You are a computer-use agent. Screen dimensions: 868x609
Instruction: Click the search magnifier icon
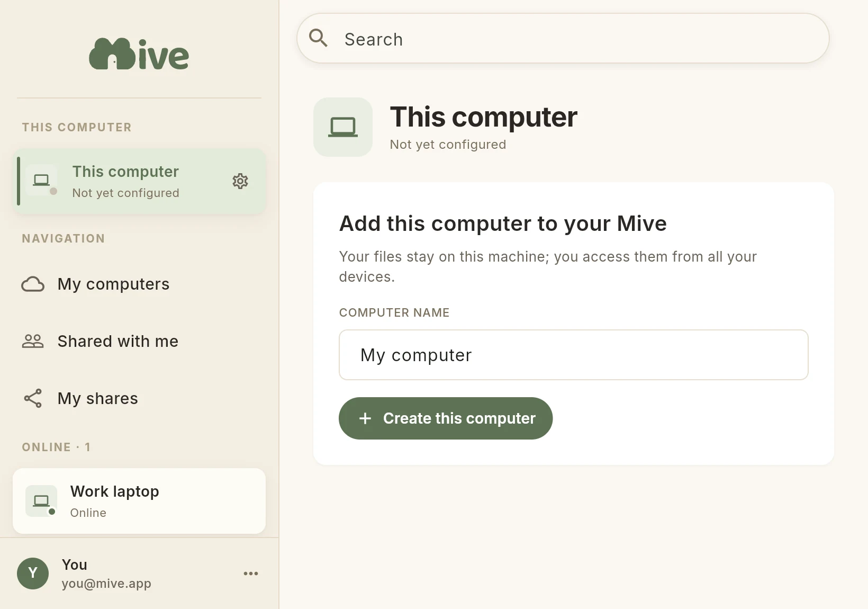[x=318, y=38]
